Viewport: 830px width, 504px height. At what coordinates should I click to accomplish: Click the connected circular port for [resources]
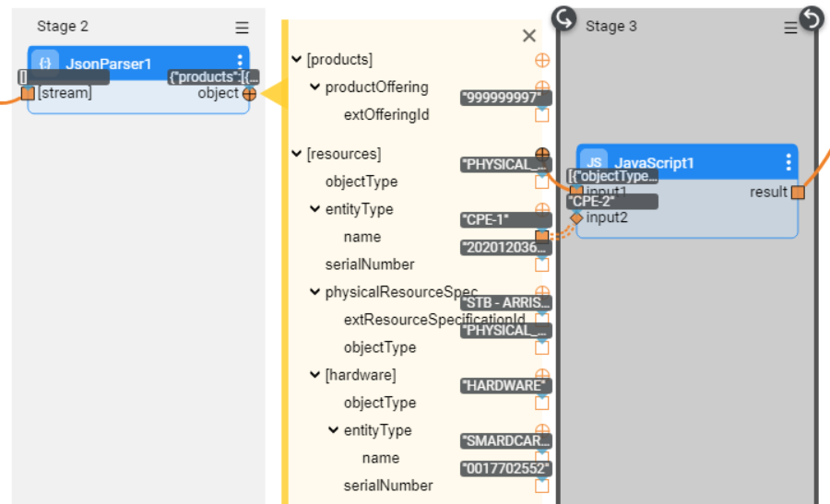(x=542, y=154)
